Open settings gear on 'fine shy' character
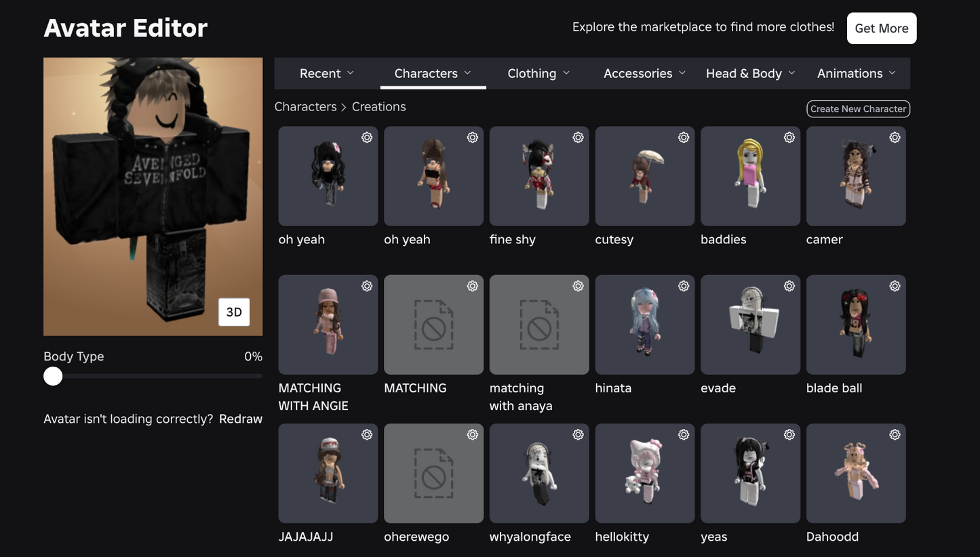The width and height of the screenshot is (980, 557). pyautogui.click(x=578, y=137)
